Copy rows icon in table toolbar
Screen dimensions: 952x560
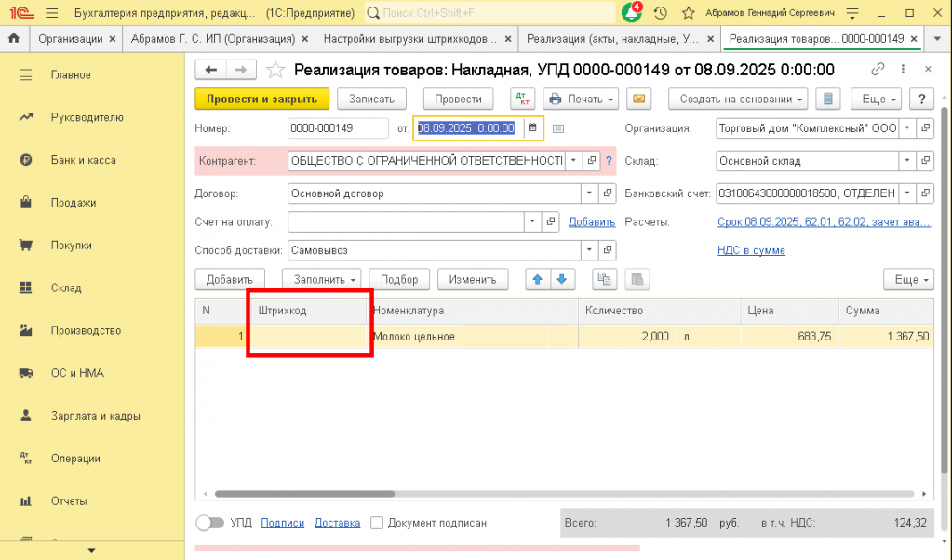point(604,279)
